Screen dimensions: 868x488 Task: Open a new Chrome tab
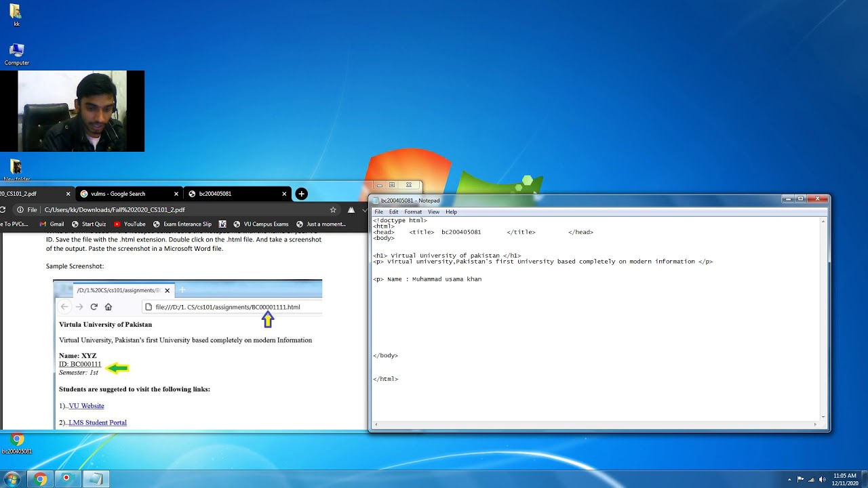coord(302,194)
